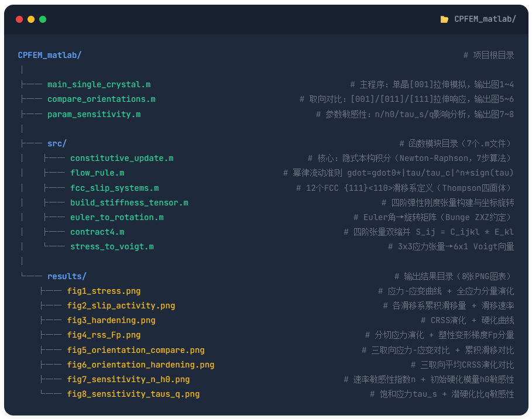
Task: Select flow_rule.m file
Action: point(97,173)
